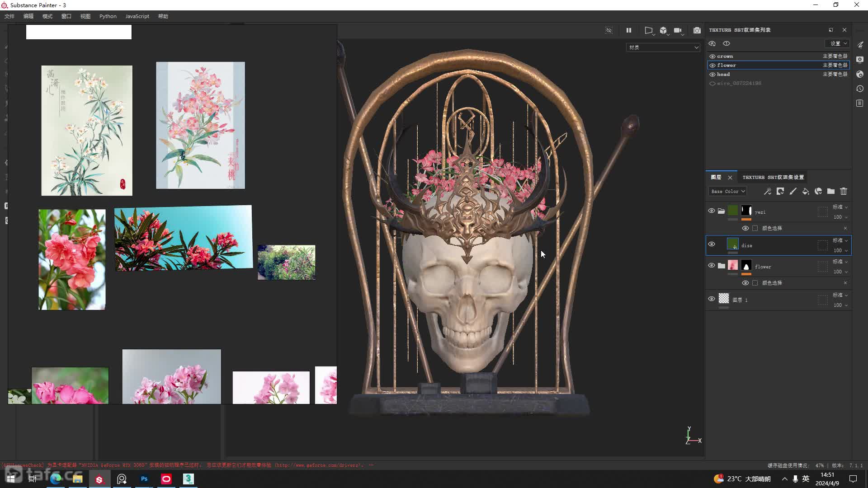Viewport: 868px width, 488px height.
Task: Open the Log list icon
Action: [x=860, y=103]
